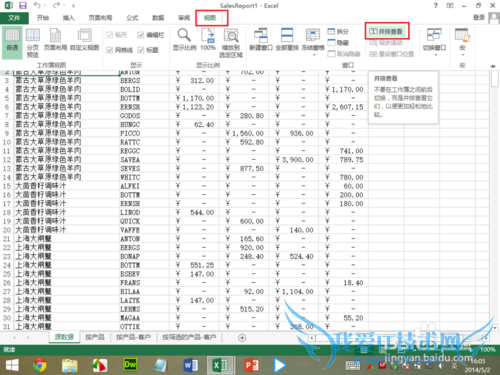Screen dimensions: 500x375
Task: Open Customize Quick Access Toolbar dropdown
Action: coord(73,6)
